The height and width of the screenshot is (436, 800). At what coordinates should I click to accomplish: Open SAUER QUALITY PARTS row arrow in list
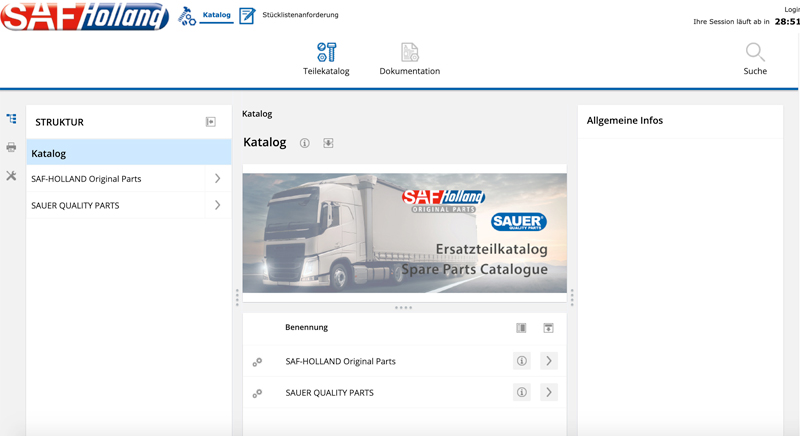point(548,393)
